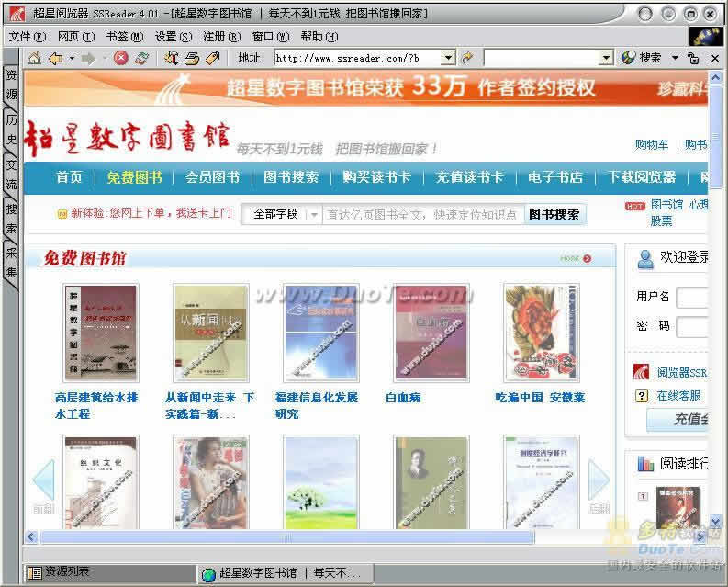Screen dimensions: 728x587
Task: Click the 购物车 link
Action: pyautogui.click(x=652, y=145)
